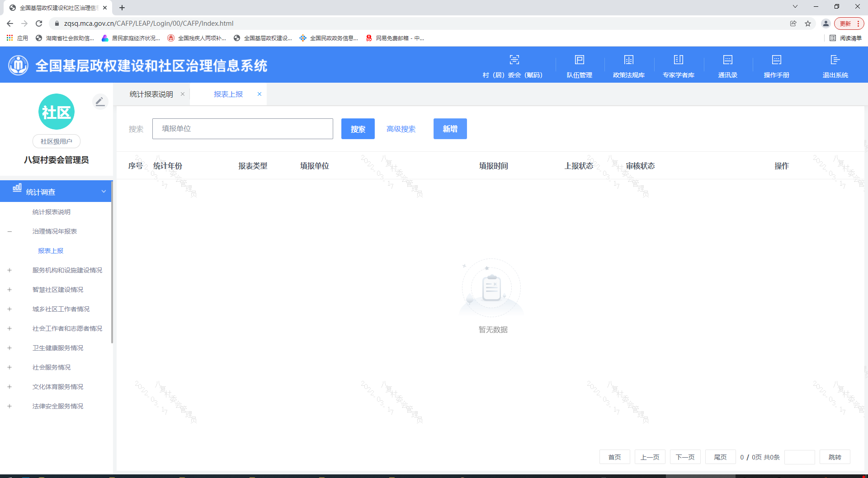Collapse the 治理情况年报表 tree node
Screen dimensions: 868x478
coord(9,231)
